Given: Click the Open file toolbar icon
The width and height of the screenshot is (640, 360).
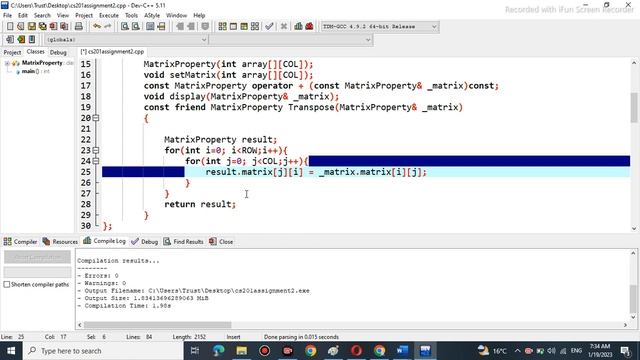Looking at the screenshot, I should [20, 27].
